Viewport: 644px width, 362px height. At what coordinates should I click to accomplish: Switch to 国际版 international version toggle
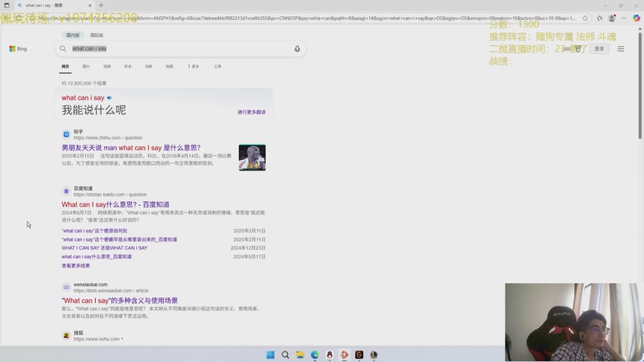point(97,35)
